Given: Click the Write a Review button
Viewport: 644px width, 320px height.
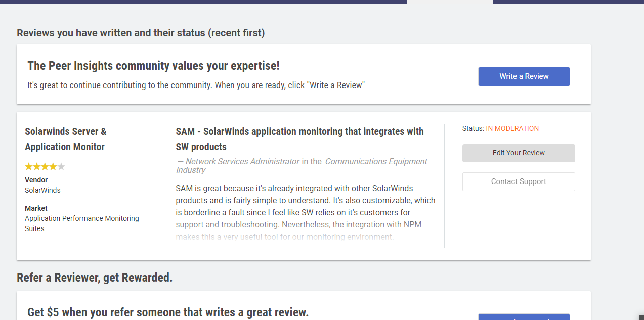Looking at the screenshot, I should point(524,76).
